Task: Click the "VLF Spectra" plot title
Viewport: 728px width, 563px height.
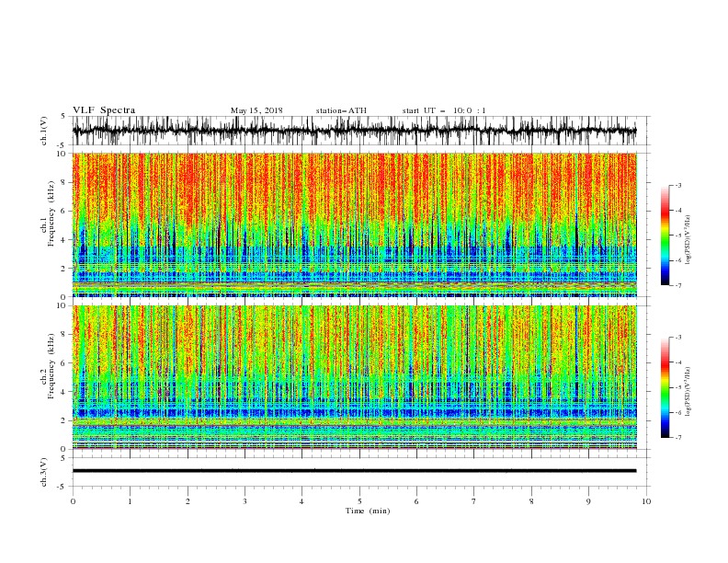Action: coord(104,110)
